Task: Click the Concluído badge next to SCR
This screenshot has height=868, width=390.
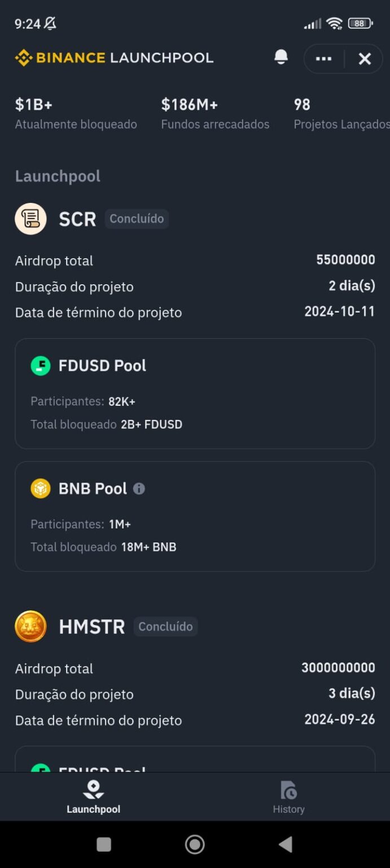Action: (x=137, y=219)
